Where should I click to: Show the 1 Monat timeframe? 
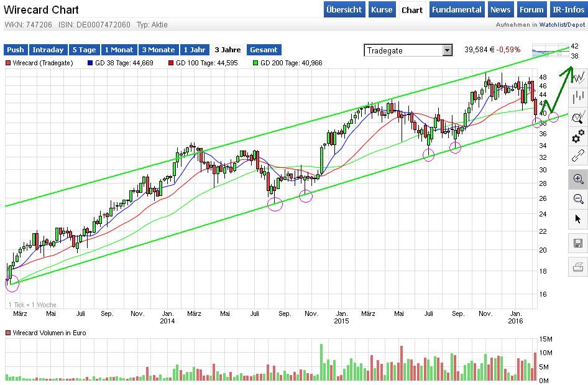pyautogui.click(x=119, y=50)
